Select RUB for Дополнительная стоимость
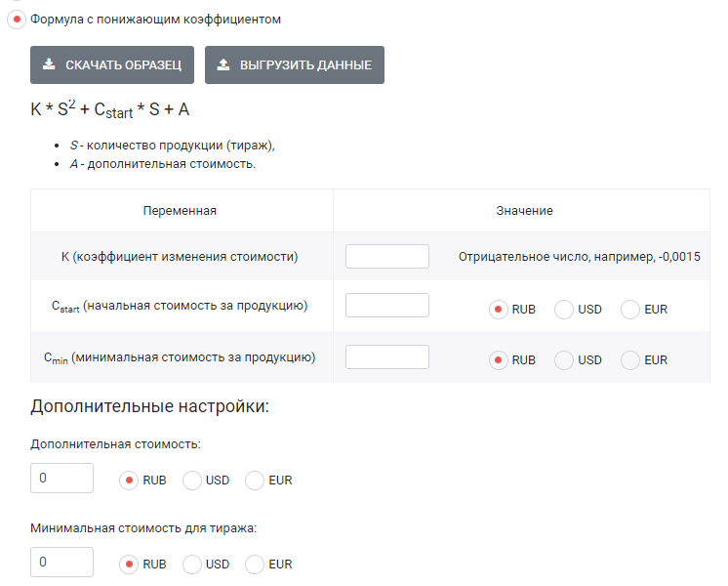This screenshot has width=728, height=586. coord(129,481)
